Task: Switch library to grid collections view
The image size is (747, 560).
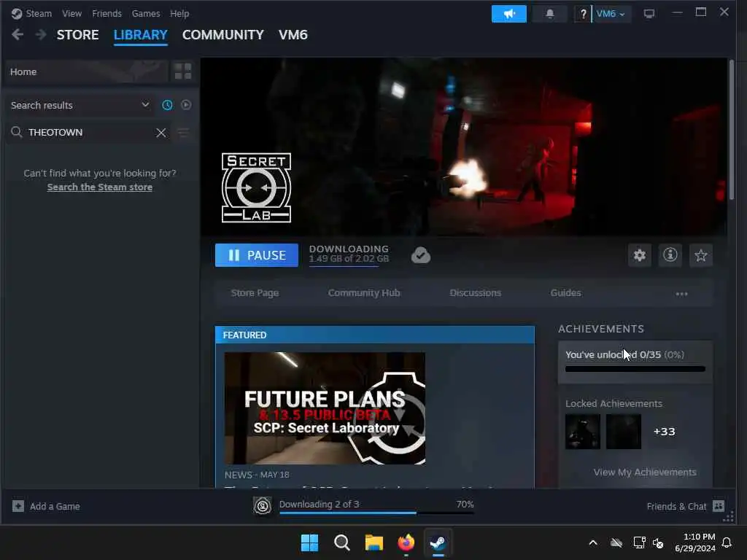Action: 183,71
